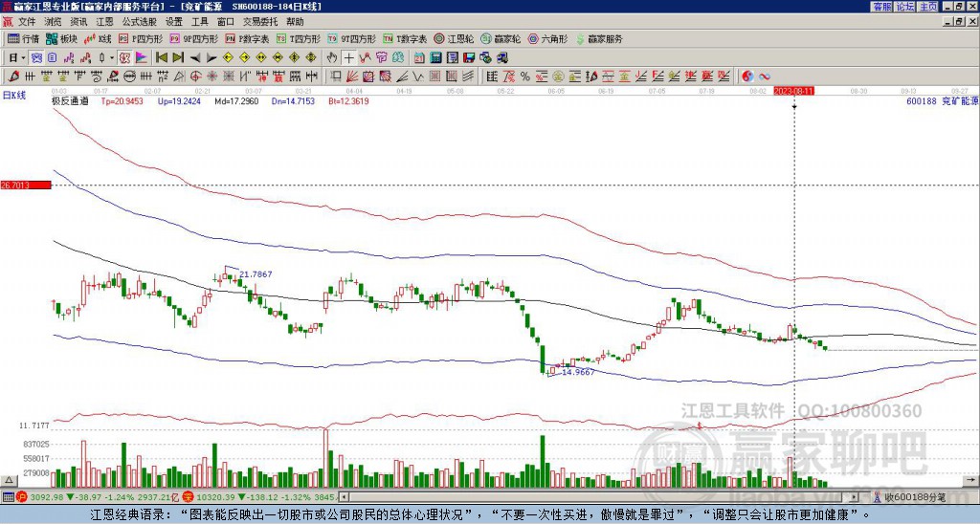
Task: Click the Bt=12.3619 indicator value
Action: tap(348, 100)
